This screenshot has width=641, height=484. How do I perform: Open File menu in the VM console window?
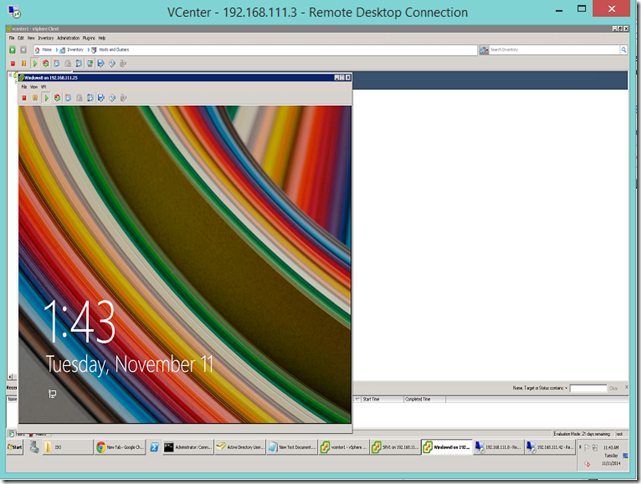24,87
